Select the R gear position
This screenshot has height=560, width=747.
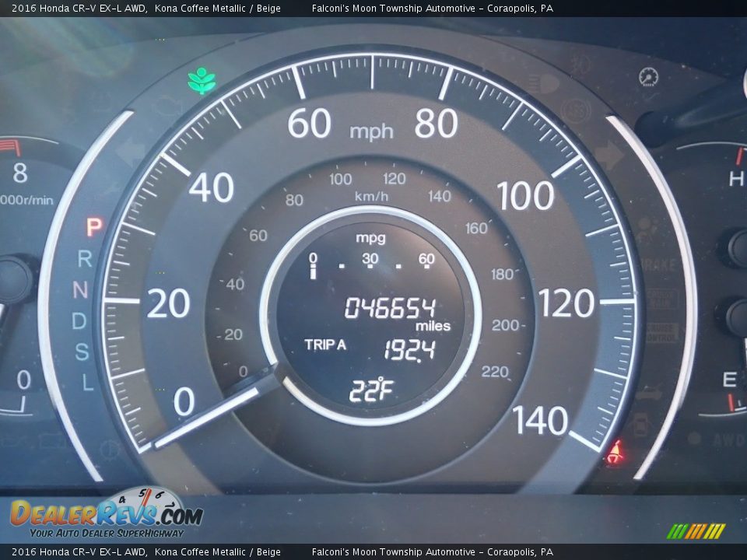(84, 259)
